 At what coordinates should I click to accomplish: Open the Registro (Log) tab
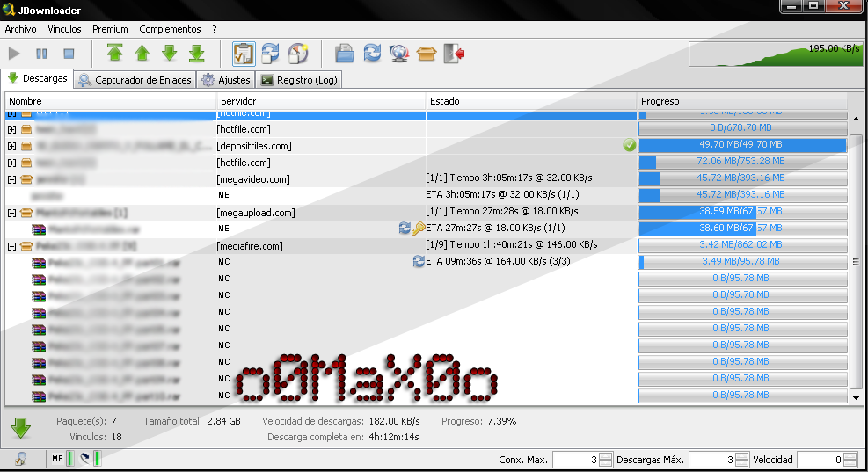click(300, 80)
